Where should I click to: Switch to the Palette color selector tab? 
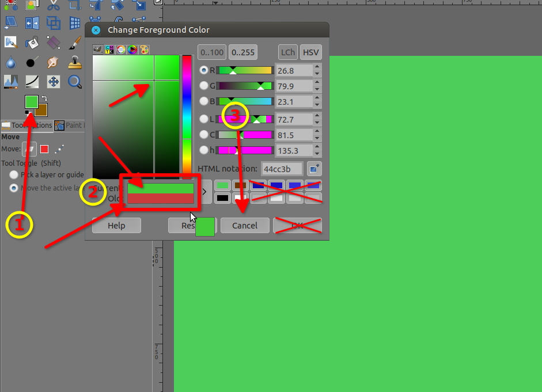(144, 50)
